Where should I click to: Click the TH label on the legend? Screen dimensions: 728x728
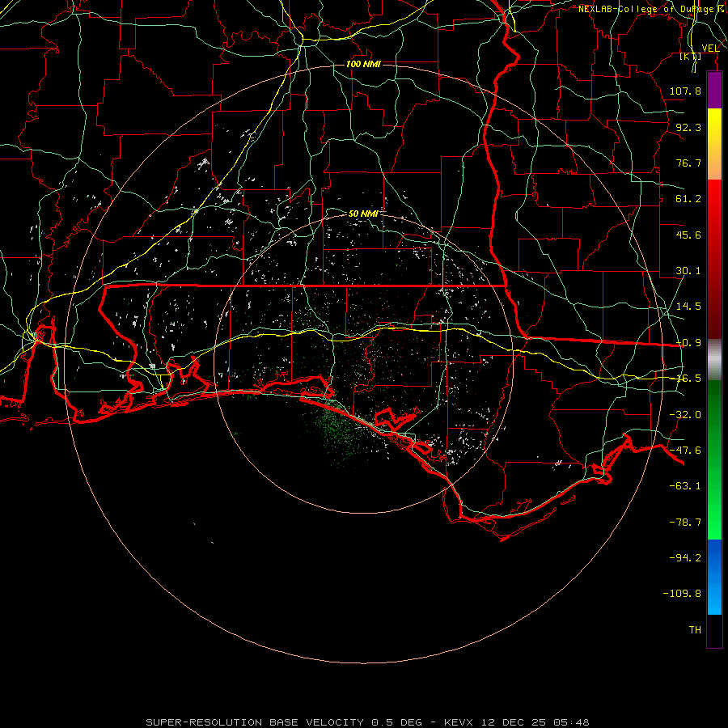[x=695, y=630]
